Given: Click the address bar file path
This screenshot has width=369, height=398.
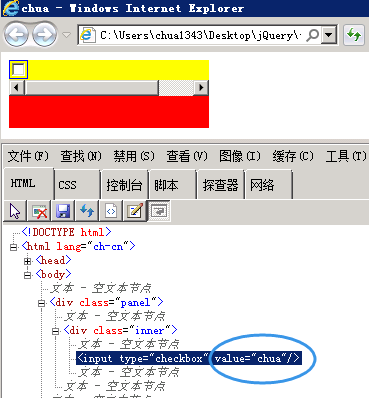Looking at the screenshot, I should coord(201,34).
